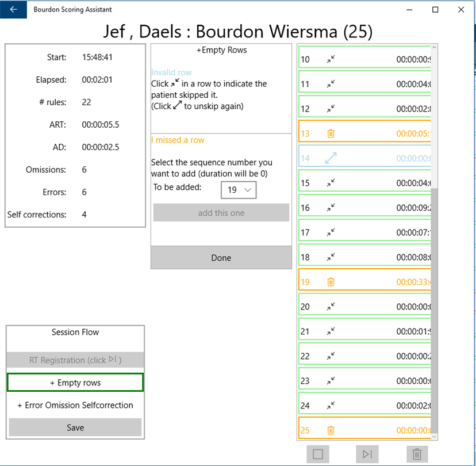This screenshot has width=476, height=466.
Task: Click the Save button
Action: (x=75, y=427)
